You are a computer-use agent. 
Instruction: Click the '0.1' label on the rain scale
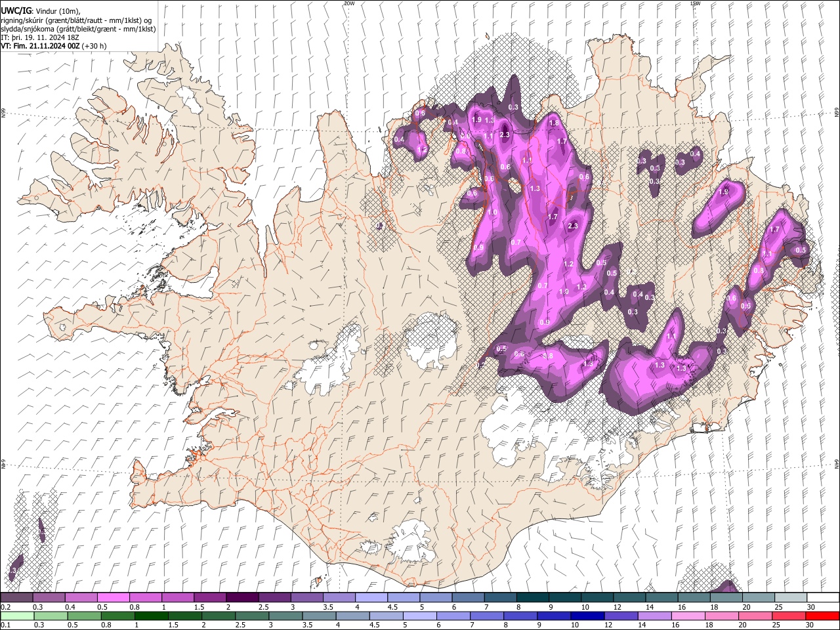[x=5, y=625]
